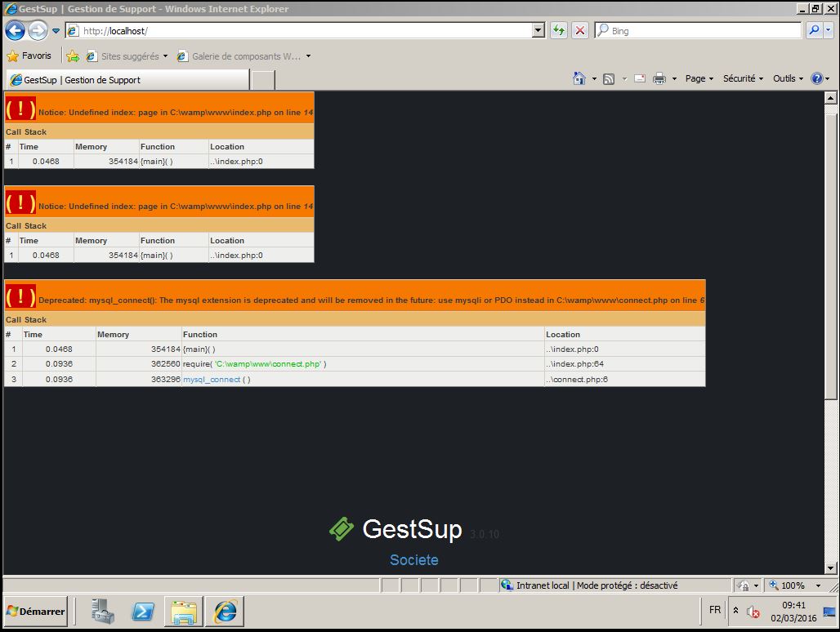Image resolution: width=840 pixels, height=632 pixels.
Task: Click the Home page icon
Action: (579, 78)
